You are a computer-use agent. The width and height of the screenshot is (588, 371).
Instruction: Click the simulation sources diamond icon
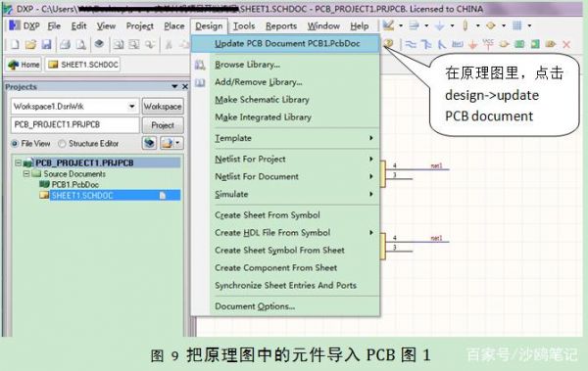point(491,25)
